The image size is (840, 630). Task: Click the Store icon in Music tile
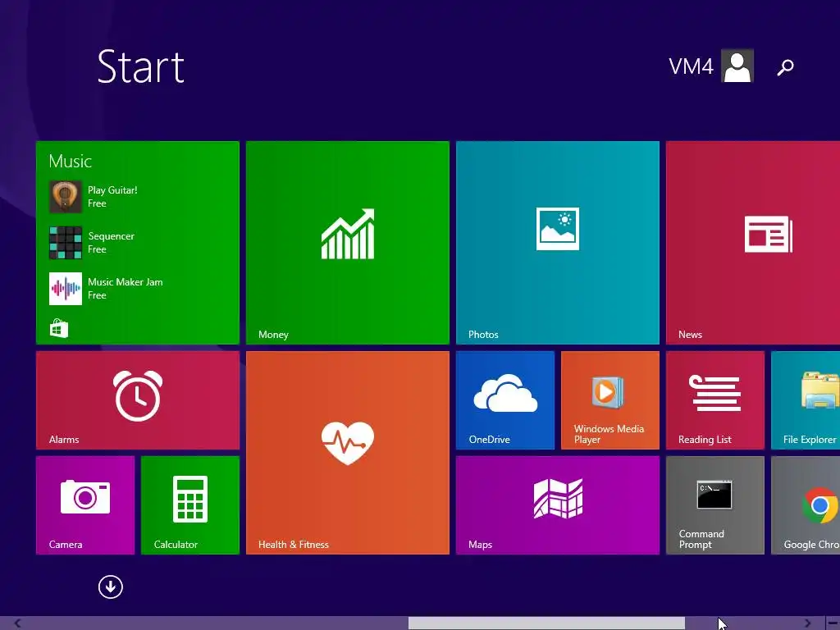click(59, 328)
